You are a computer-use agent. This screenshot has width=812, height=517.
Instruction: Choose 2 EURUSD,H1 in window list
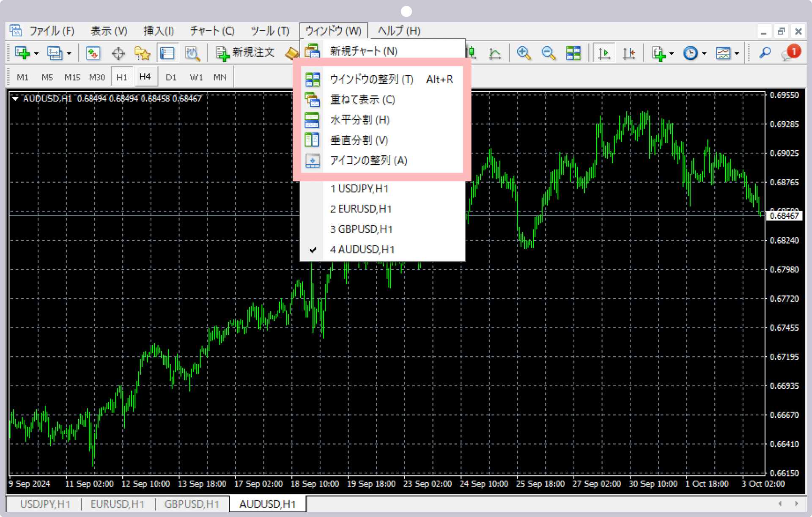361,209
